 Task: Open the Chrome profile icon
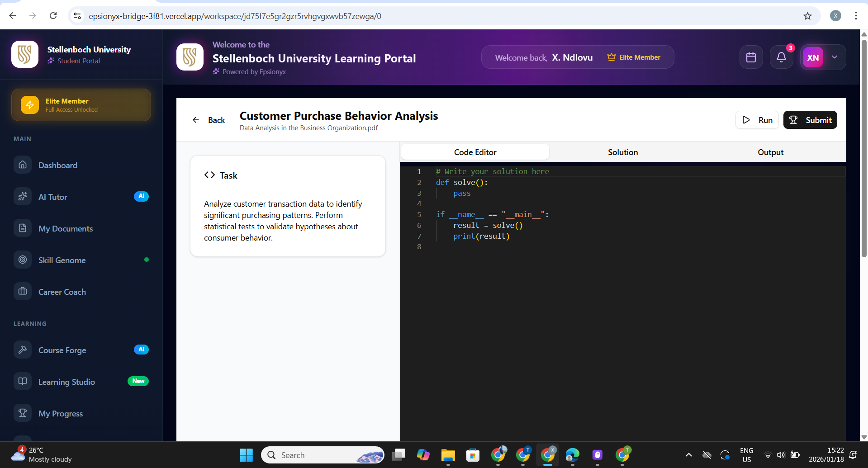pyautogui.click(x=835, y=16)
